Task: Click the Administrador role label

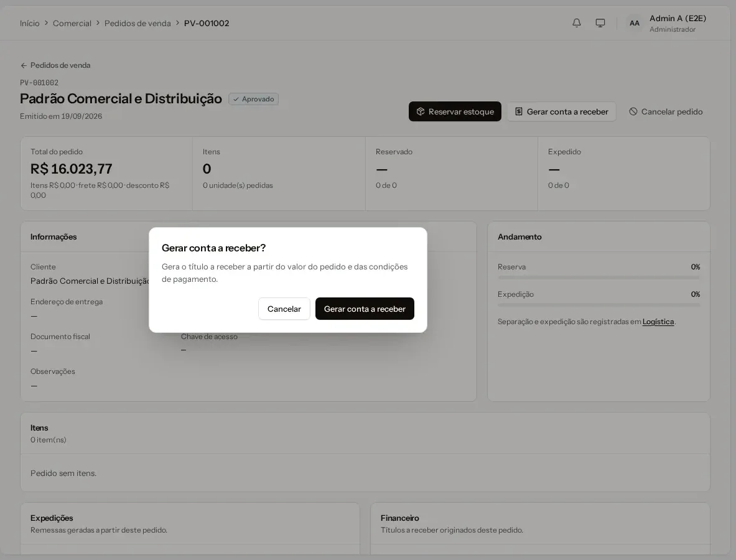Action: tap(673, 30)
